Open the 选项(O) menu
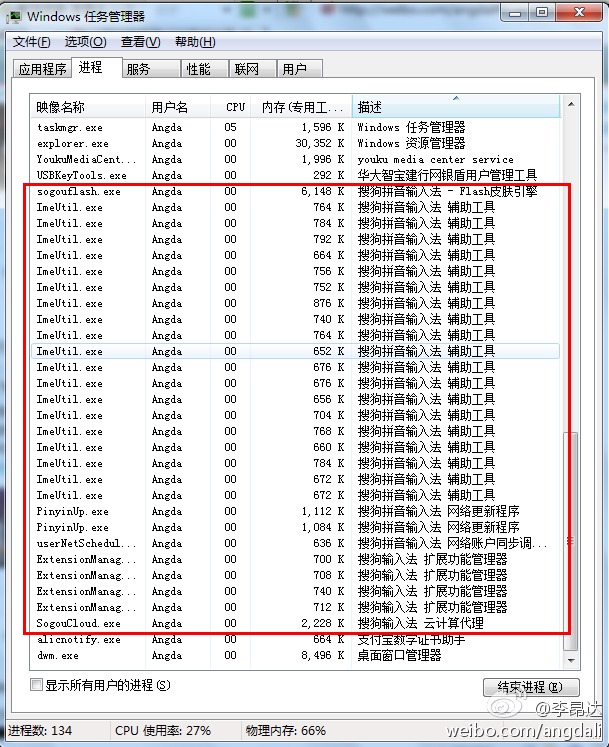The height and width of the screenshot is (747, 609). (86, 42)
